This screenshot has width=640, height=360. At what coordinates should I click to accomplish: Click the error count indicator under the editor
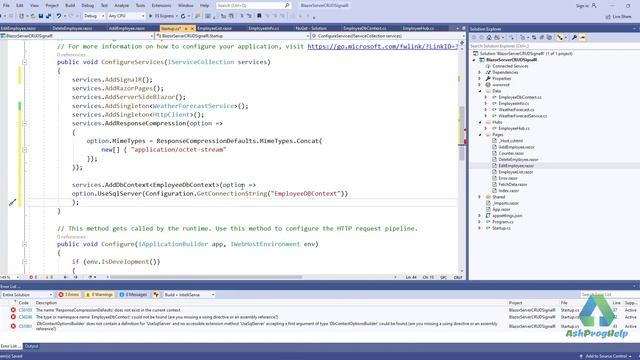pos(33,277)
